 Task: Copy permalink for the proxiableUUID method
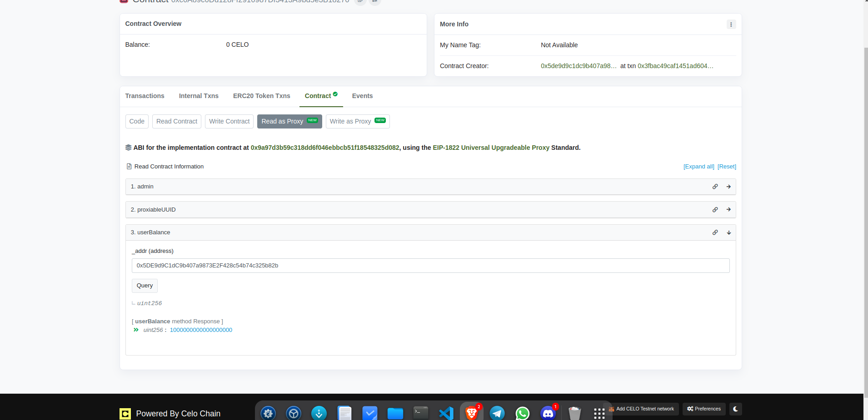[x=715, y=210]
